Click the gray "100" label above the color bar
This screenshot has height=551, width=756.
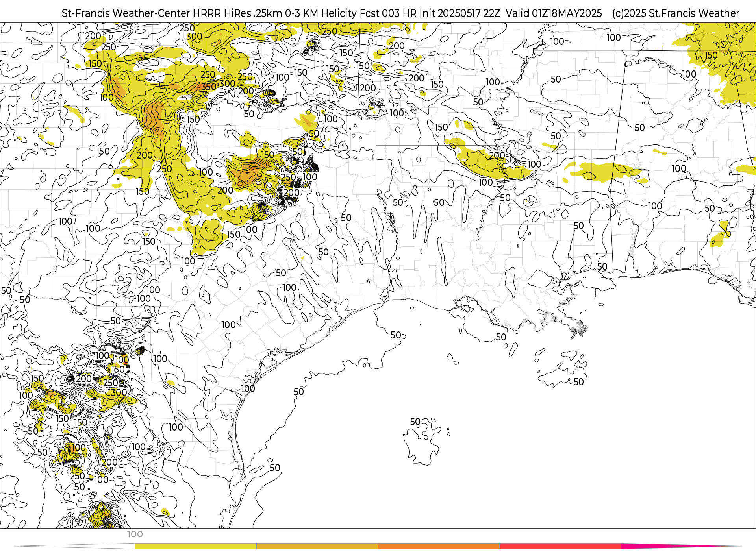click(x=135, y=534)
